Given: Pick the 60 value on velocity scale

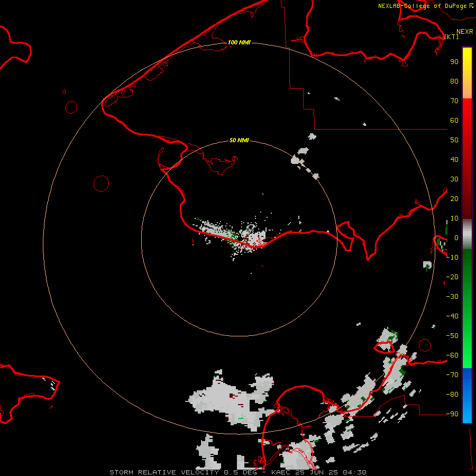Looking at the screenshot, I should point(454,120).
